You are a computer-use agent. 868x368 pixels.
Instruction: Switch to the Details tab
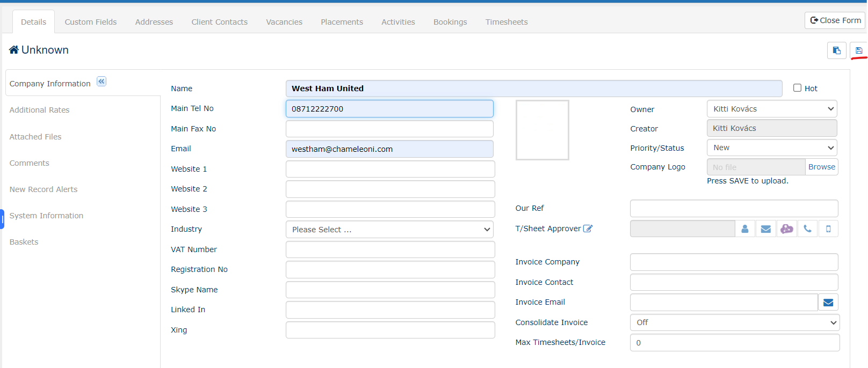point(33,22)
